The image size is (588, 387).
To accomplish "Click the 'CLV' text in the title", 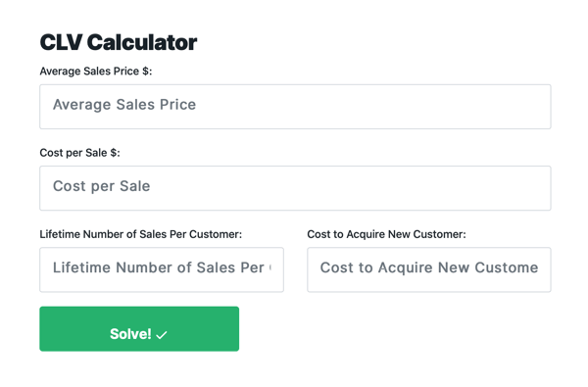I will pos(61,42).
